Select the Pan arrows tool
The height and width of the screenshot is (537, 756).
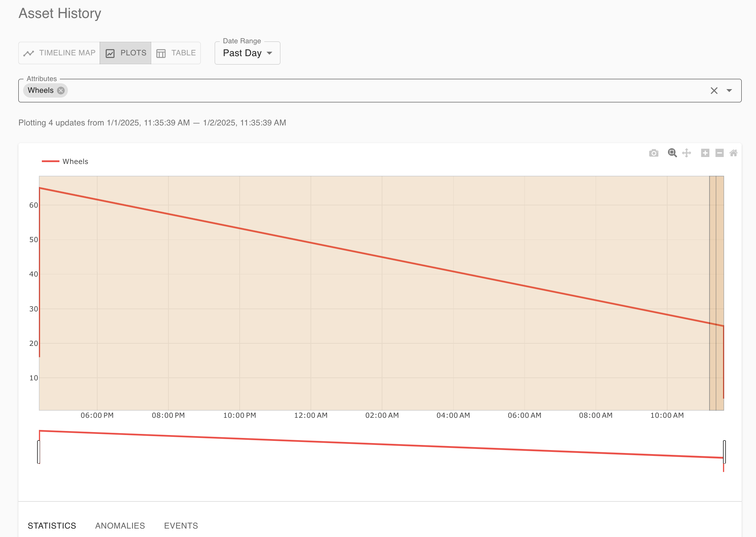pyautogui.click(x=687, y=153)
